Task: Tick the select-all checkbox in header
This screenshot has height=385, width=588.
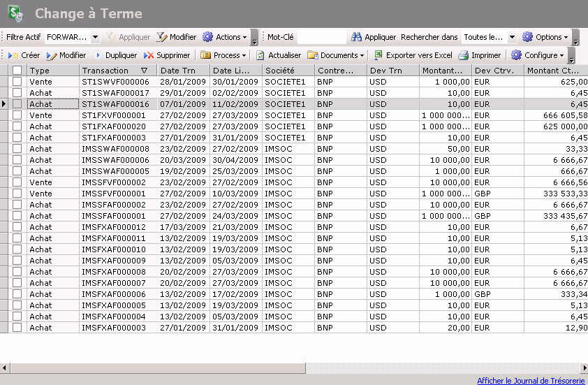Action: (x=17, y=71)
